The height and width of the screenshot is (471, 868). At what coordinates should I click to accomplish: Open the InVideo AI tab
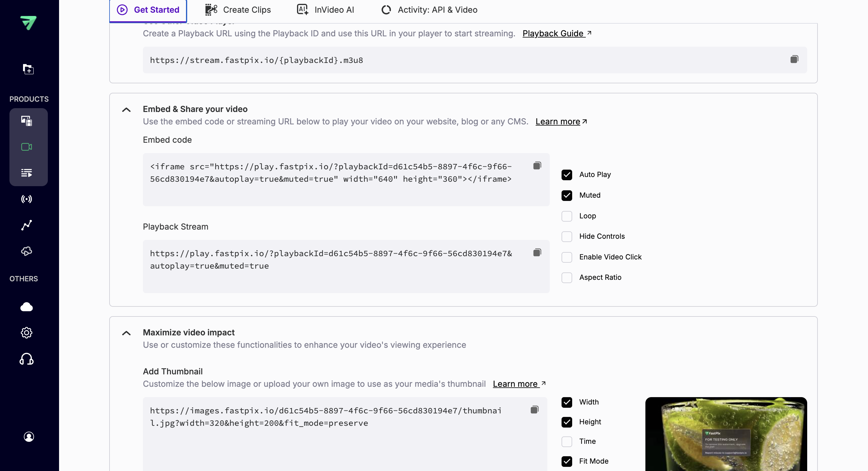pos(325,10)
